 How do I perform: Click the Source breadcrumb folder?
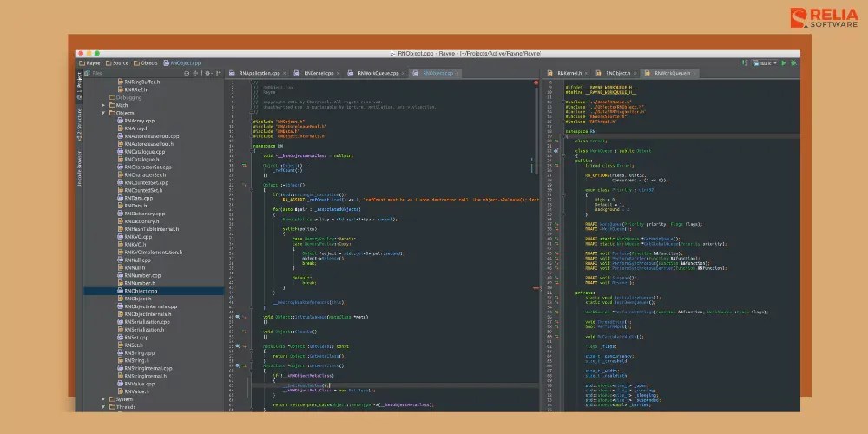117,63
